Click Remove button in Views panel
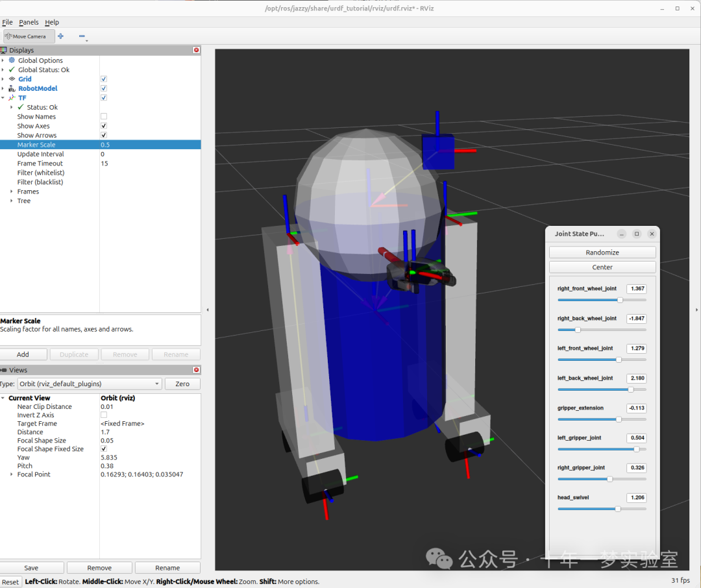Screen dimensions: 701x588 [99, 567]
